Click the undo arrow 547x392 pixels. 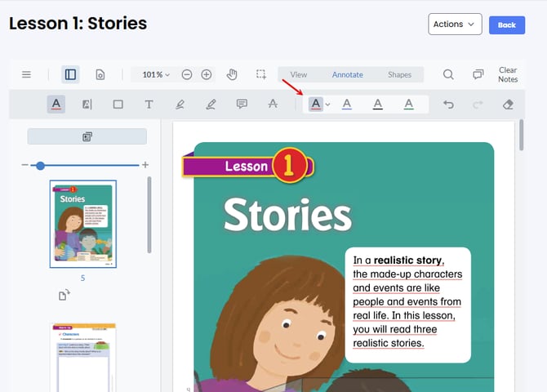point(447,105)
